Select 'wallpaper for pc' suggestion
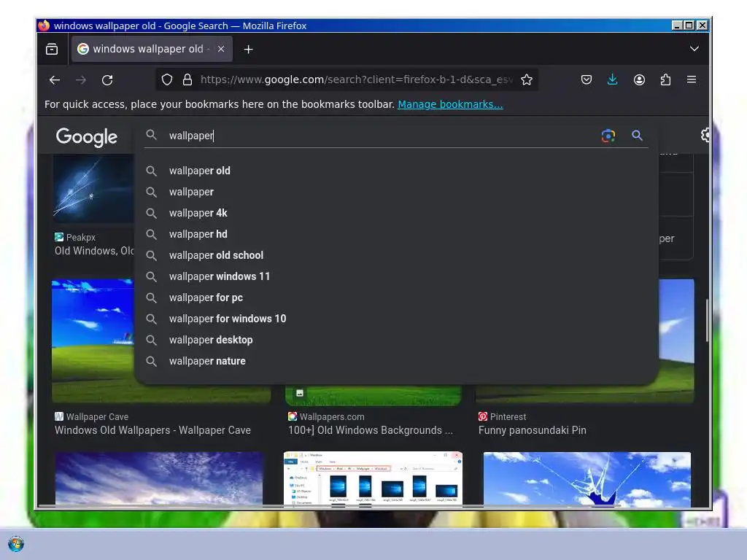Image resolution: width=747 pixels, height=560 pixels. coord(396,297)
